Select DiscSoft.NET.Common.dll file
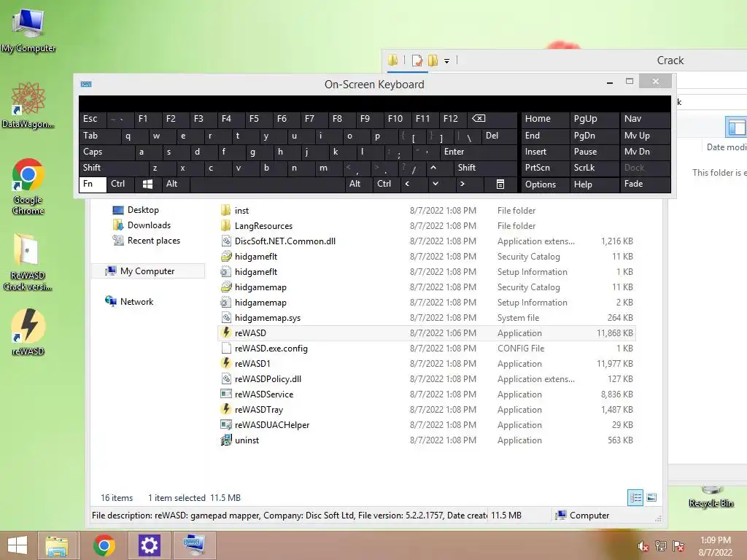 click(x=427, y=241)
